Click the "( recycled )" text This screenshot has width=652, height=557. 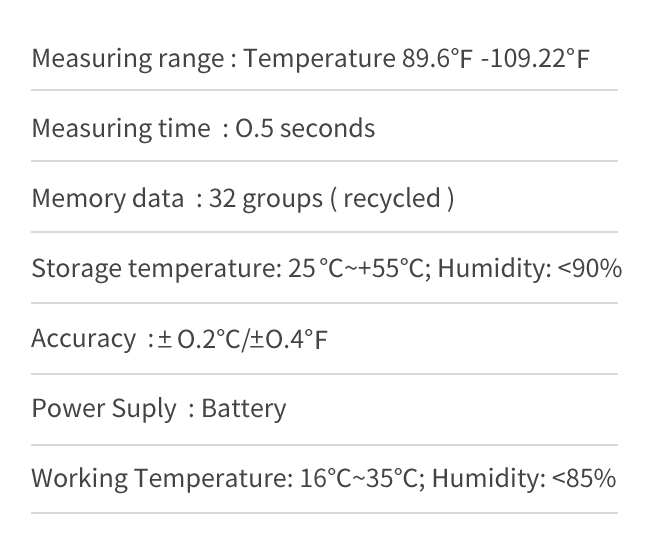(392, 198)
